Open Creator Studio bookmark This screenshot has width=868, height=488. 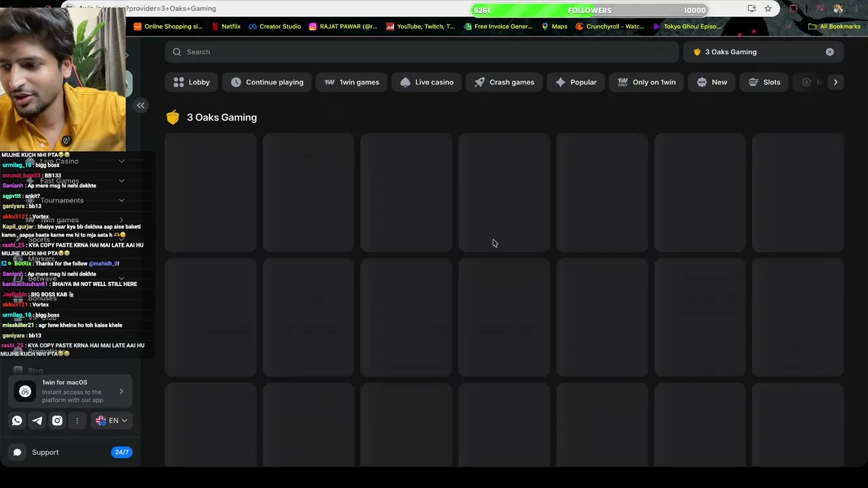(x=275, y=26)
